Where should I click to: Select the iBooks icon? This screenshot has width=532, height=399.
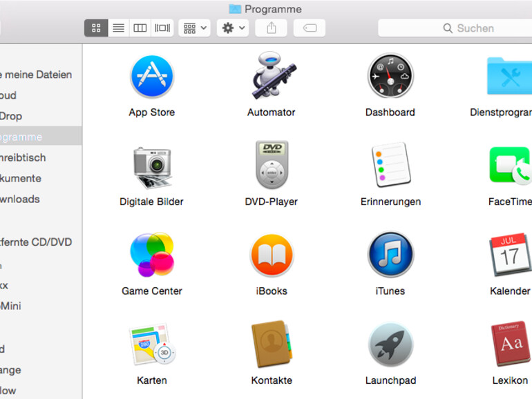point(272,255)
